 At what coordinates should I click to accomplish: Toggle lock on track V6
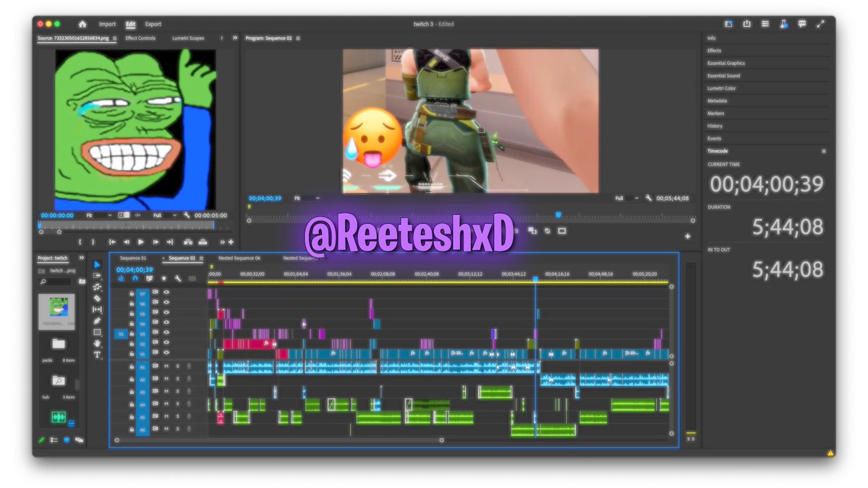[132, 304]
